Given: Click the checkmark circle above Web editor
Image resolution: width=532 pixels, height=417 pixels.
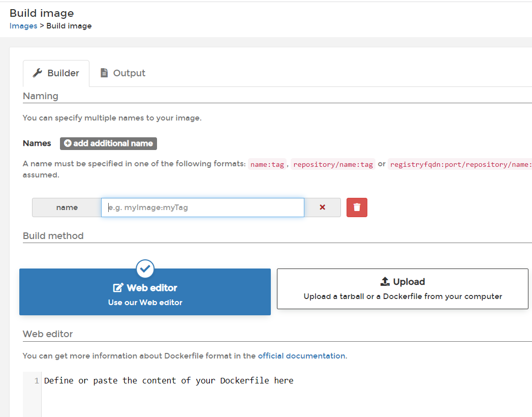Looking at the screenshot, I should [x=145, y=268].
